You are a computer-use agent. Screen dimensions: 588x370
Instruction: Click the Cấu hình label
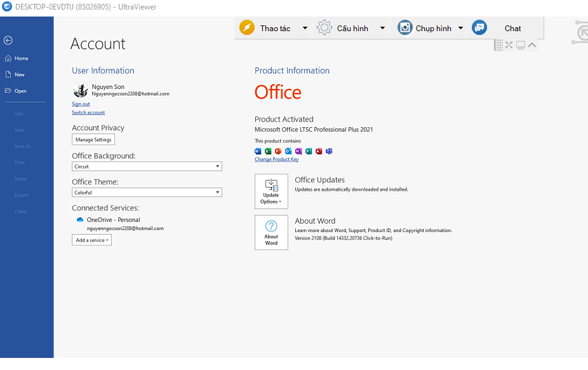352,29
